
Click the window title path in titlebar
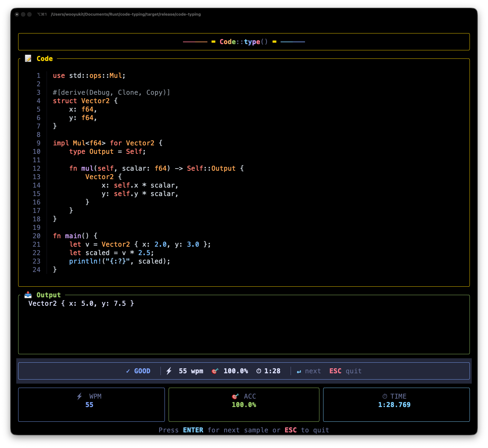pyautogui.click(x=126, y=14)
